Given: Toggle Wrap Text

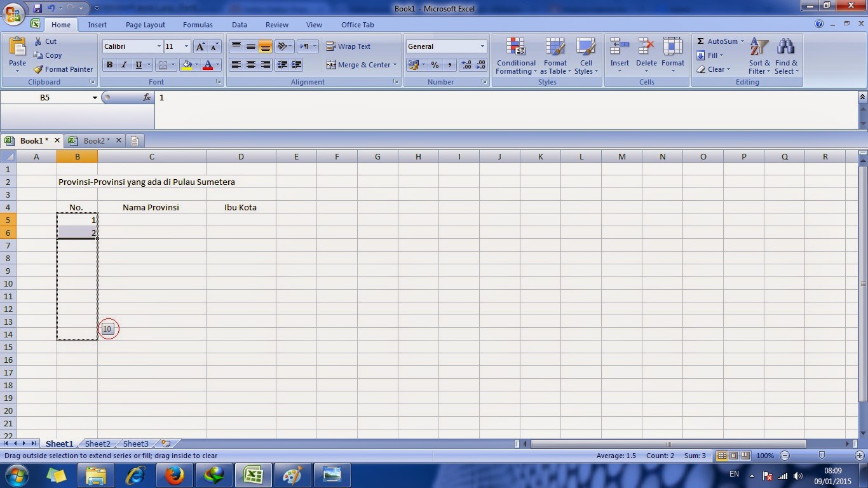Looking at the screenshot, I should tap(348, 46).
